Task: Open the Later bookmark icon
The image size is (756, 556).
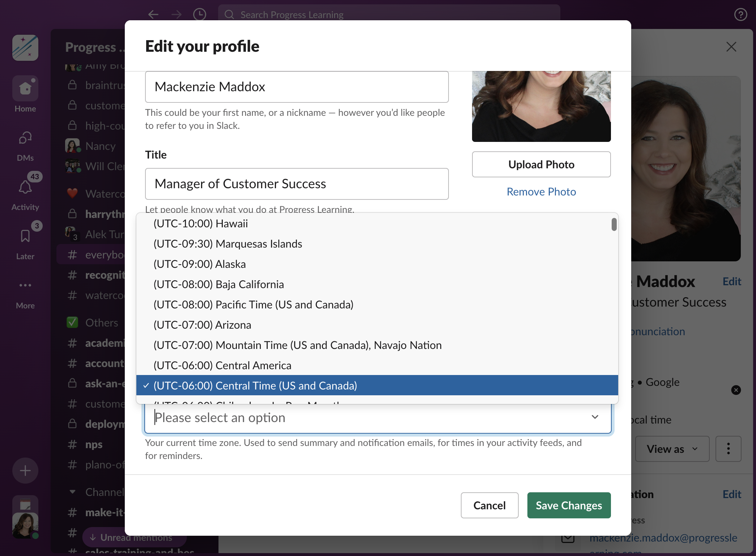Action: (25, 236)
